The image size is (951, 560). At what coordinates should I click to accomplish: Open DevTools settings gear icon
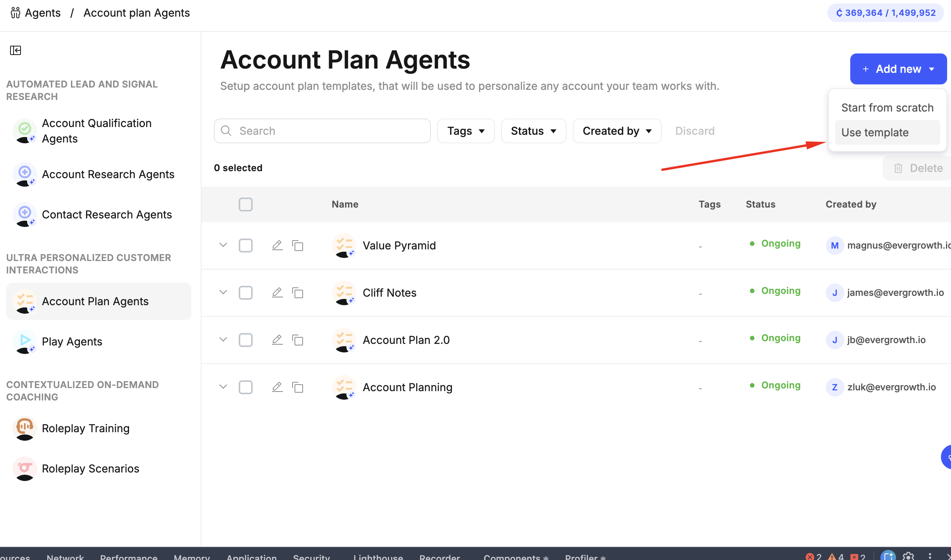tap(908, 556)
